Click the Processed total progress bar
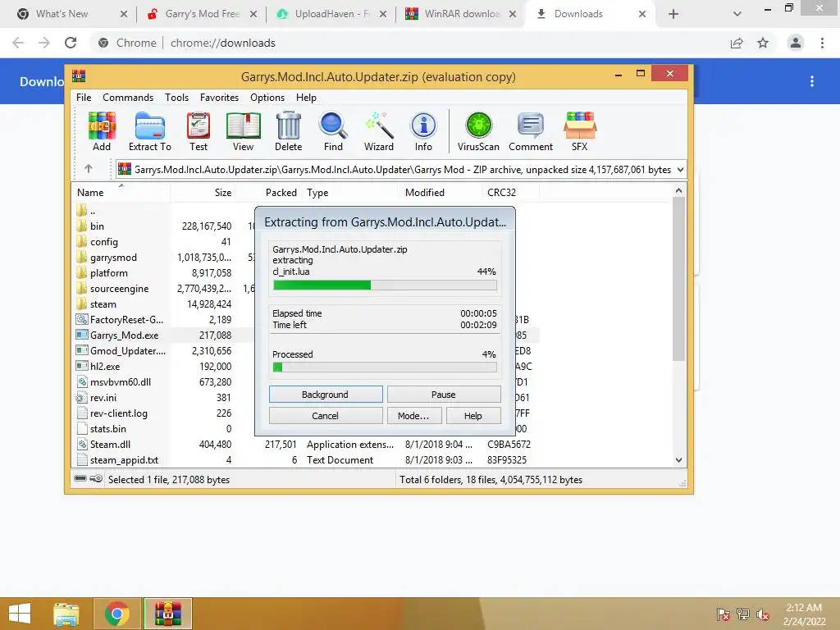This screenshot has height=630, width=840. [385, 367]
